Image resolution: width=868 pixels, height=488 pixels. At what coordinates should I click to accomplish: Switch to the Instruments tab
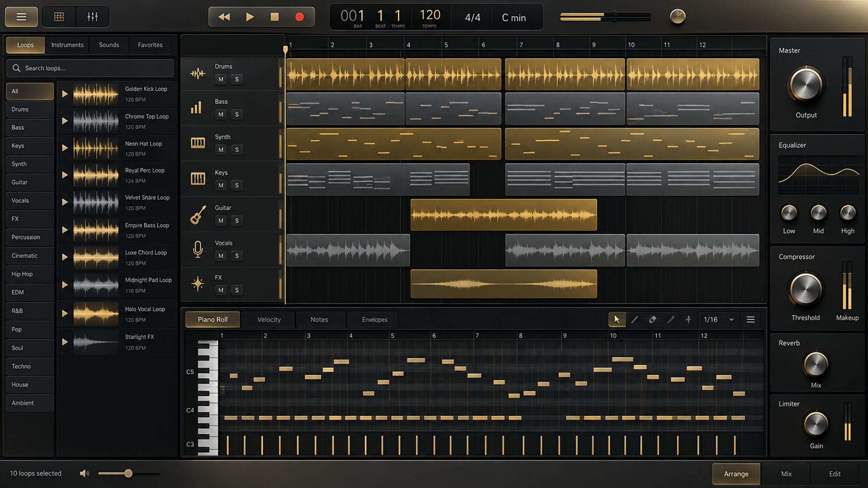[67, 45]
